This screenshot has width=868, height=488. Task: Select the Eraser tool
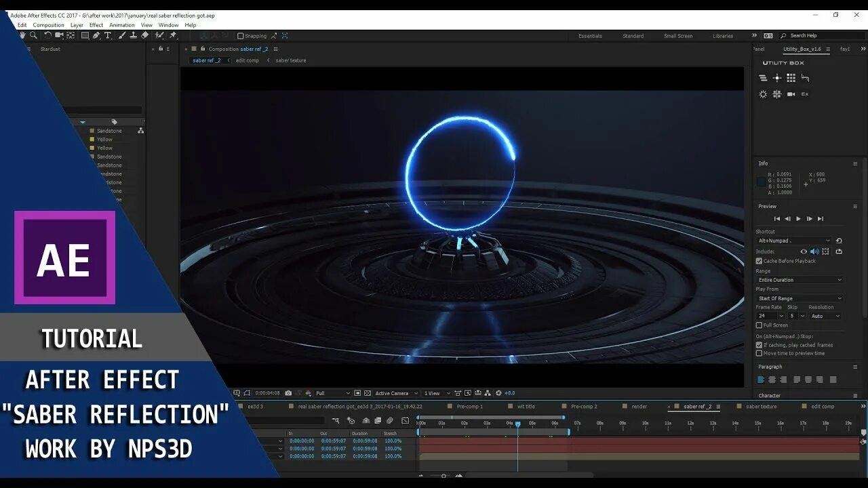pos(144,35)
